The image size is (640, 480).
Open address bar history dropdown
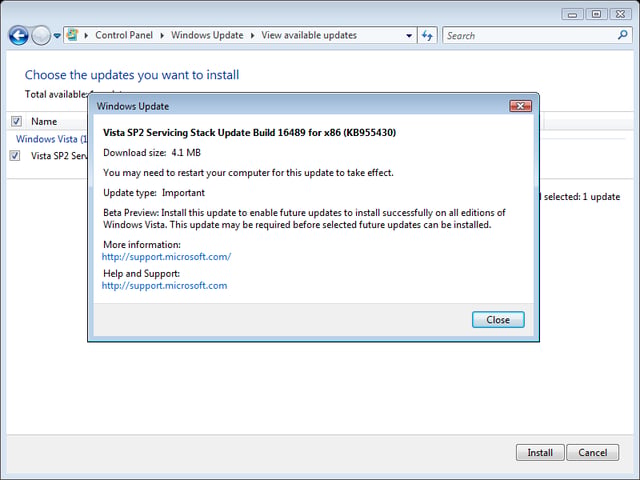409,36
